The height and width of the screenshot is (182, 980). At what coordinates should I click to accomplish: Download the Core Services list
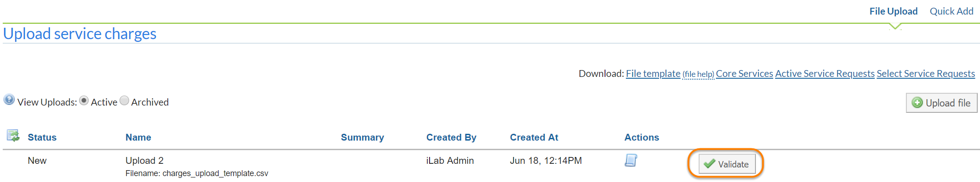744,74
